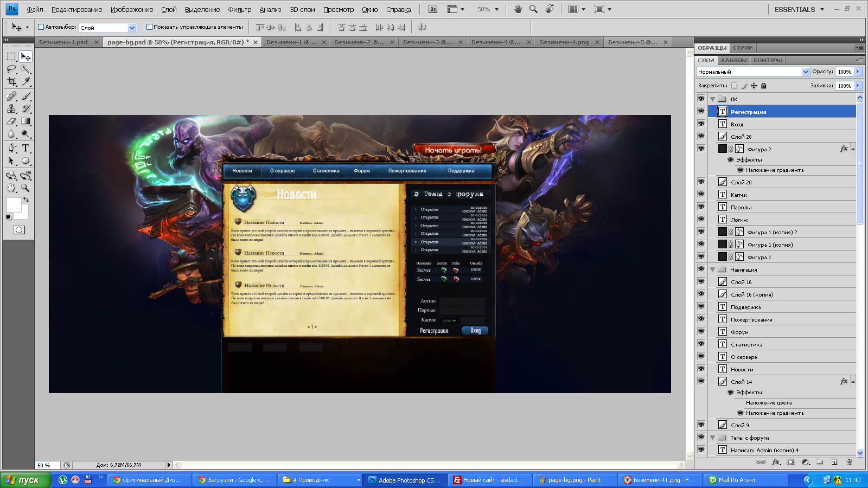Open the Windows пуск start button
Image resolution: width=868 pixels, height=488 pixels.
(x=25, y=480)
